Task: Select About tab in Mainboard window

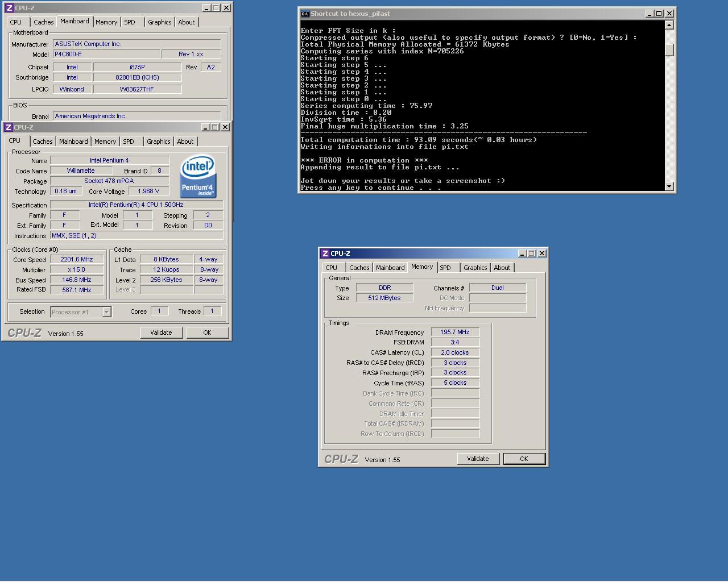Action: point(186,22)
